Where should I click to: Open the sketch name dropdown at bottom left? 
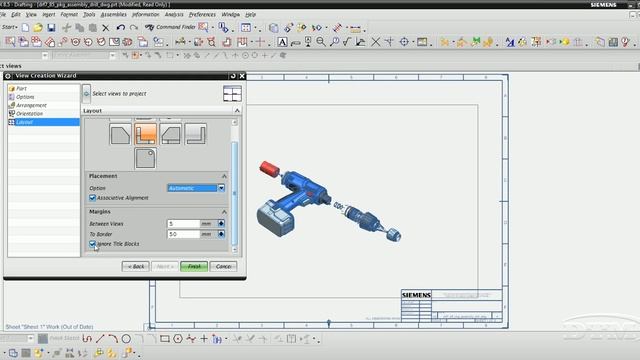[30, 338]
